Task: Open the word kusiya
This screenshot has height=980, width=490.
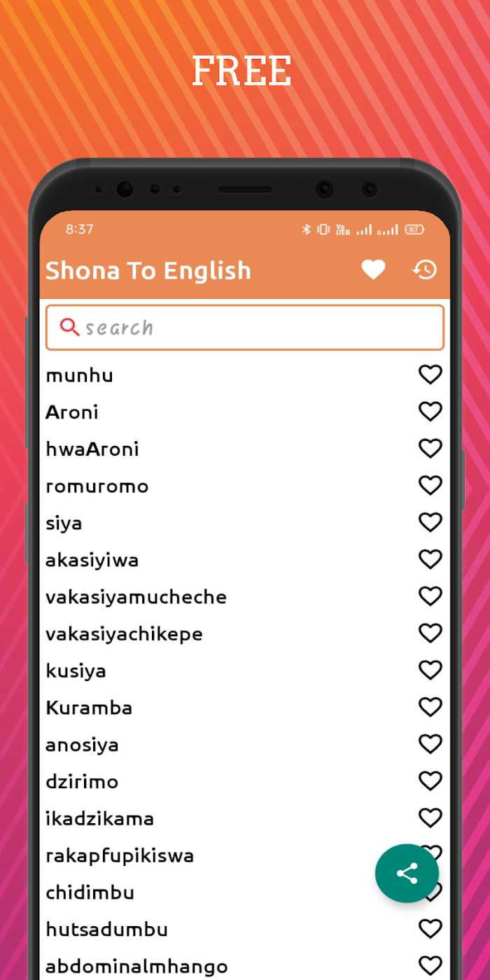Action: click(76, 671)
